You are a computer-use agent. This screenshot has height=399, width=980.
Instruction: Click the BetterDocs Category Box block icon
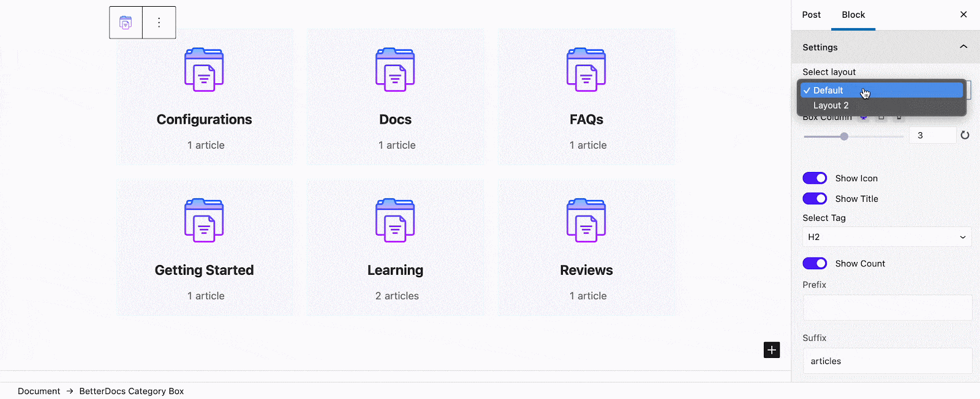pyautogui.click(x=126, y=23)
